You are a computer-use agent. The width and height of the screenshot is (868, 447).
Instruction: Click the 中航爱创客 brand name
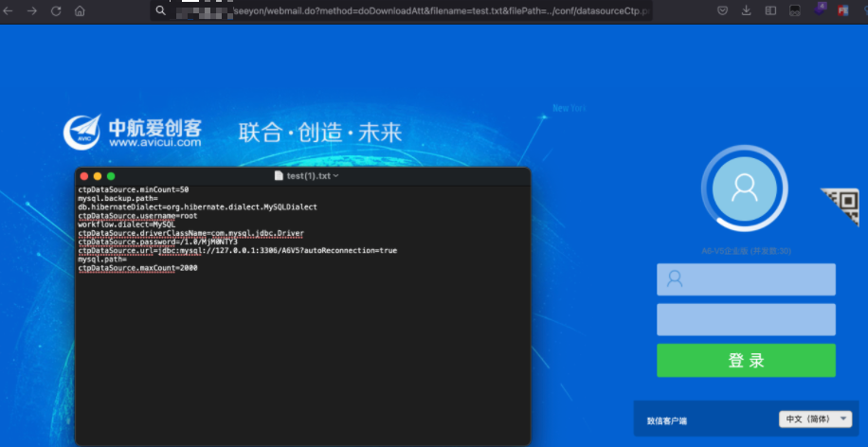point(155,127)
